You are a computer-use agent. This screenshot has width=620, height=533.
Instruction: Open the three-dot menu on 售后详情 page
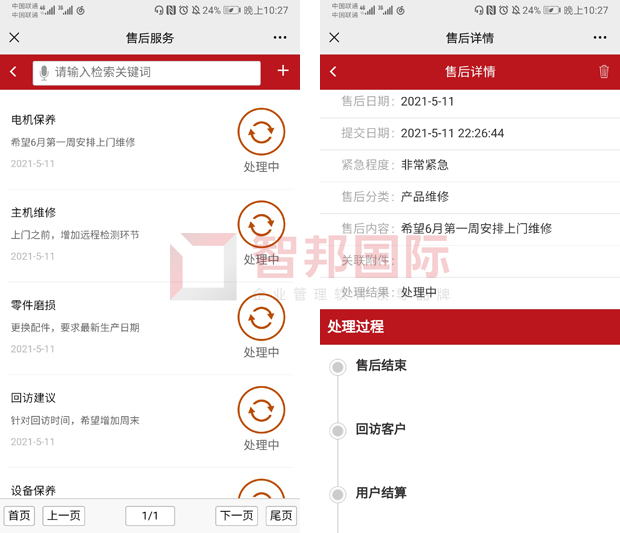pos(600,38)
